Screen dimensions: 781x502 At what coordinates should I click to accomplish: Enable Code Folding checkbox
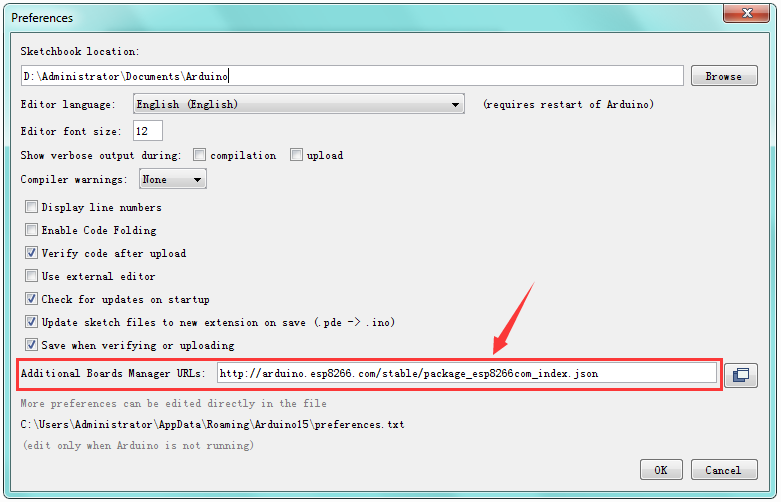tap(32, 231)
